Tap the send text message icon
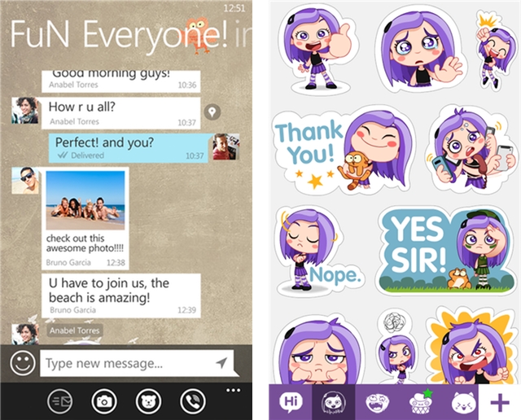The image size is (521, 420). (59, 400)
